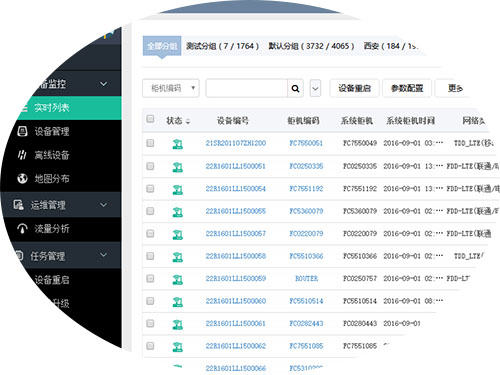Viewport: 500px width, 375px height.
Task: Open device link 22R1601LL1500066
Action: [x=236, y=368]
